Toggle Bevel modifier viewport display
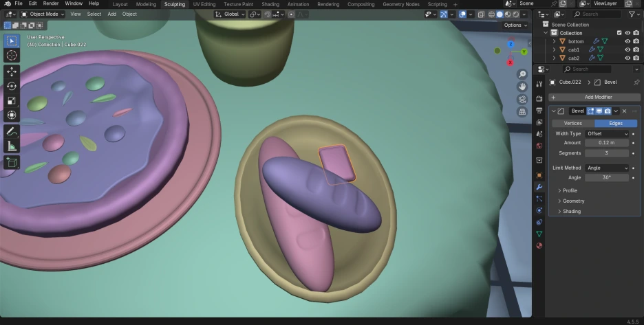Screen dimensions: 644x325 point(599,111)
